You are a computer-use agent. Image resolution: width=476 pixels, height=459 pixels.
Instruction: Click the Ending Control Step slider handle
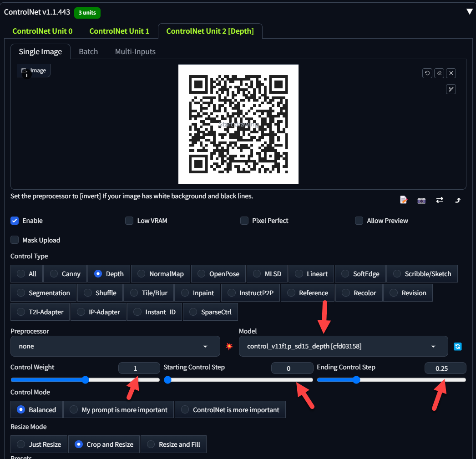tap(356, 380)
